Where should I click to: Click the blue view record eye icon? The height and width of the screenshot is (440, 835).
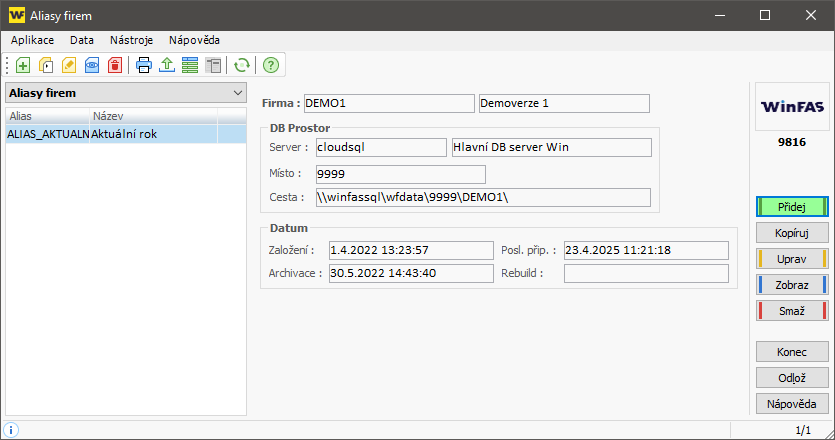[x=92, y=65]
